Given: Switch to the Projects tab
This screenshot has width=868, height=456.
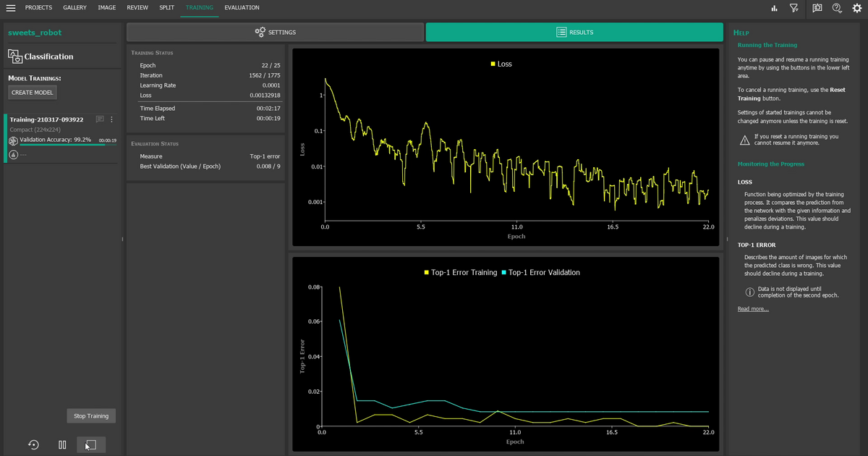Looking at the screenshot, I should tap(38, 8).
